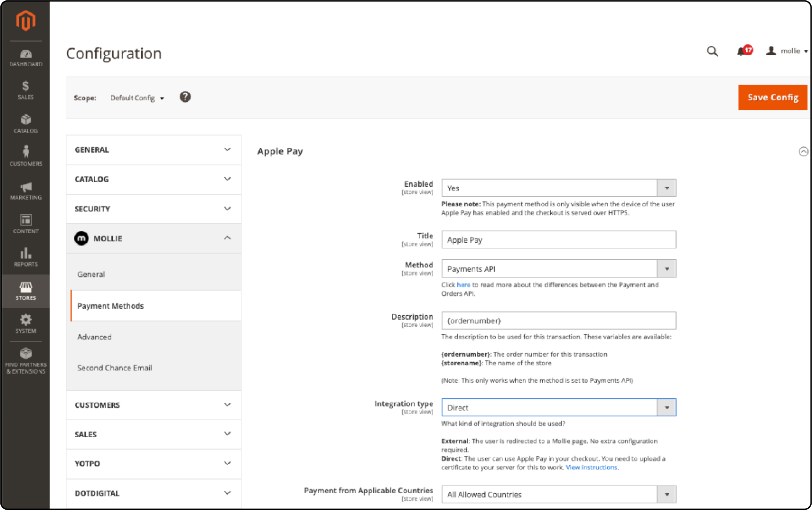Click the Apple Pay section heading
Screen dimensions: 812x510
280,152
